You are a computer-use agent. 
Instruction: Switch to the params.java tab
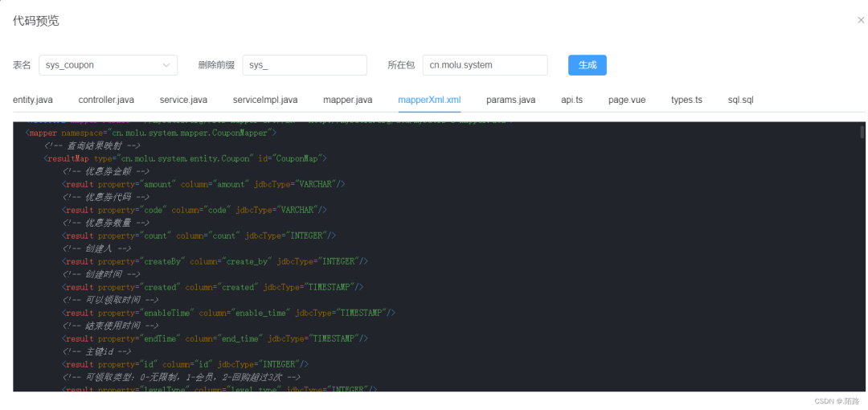click(510, 100)
